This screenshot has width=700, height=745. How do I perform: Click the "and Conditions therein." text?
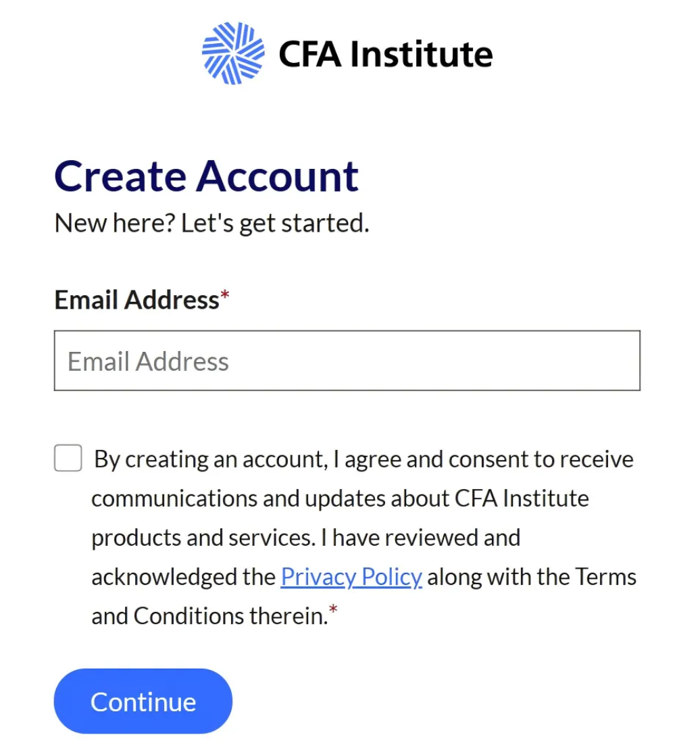pyautogui.click(x=209, y=616)
